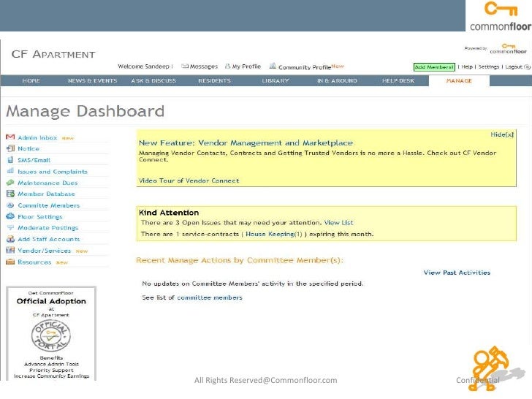Click the Admin Inbox envelope icon

pyautogui.click(x=10, y=137)
